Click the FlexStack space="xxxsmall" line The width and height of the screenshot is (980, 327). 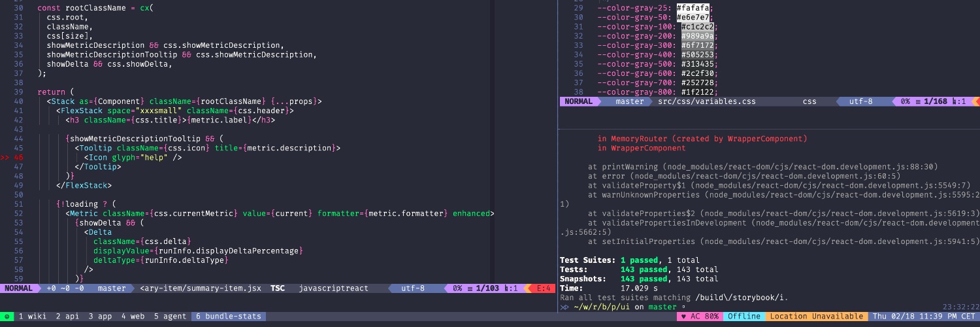(x=174, y=111)
